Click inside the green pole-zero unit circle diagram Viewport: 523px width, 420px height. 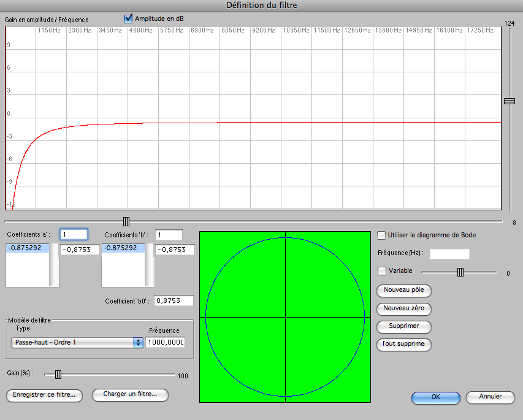(x=285, y=317)
